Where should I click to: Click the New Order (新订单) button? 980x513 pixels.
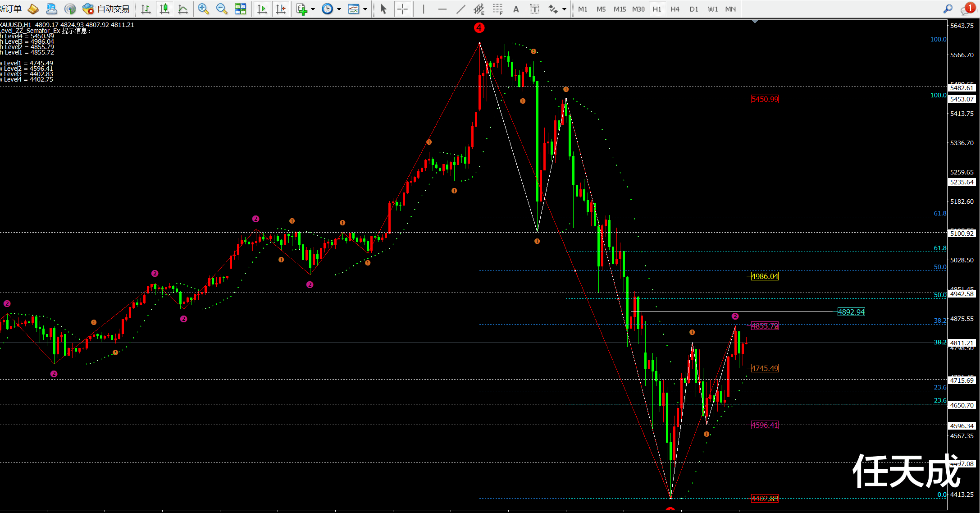click(x=11, y=9)
